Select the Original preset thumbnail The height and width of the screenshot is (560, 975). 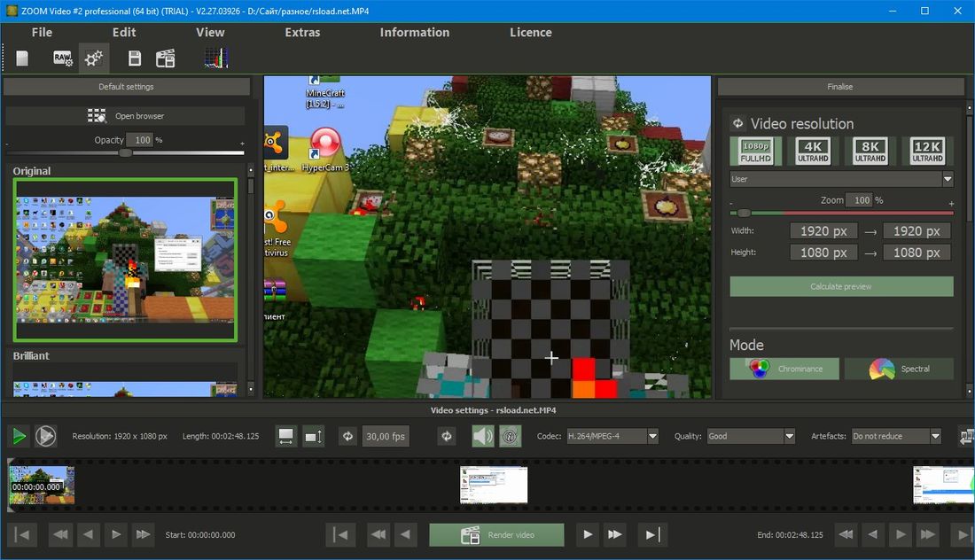[x=125, y=259]
